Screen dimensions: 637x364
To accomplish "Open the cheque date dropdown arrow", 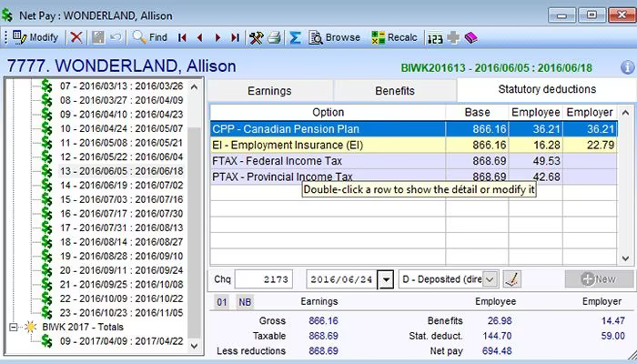I will (x=386, y=279).
